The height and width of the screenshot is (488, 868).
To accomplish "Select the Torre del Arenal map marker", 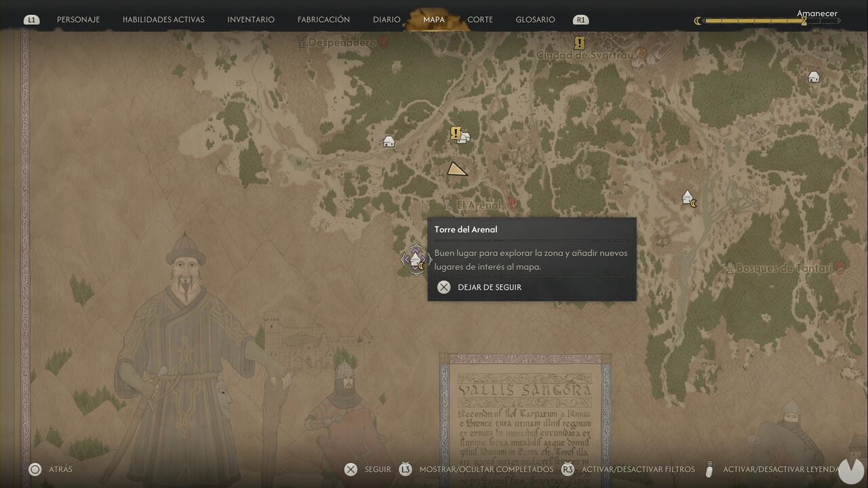I will click(415, 259).
